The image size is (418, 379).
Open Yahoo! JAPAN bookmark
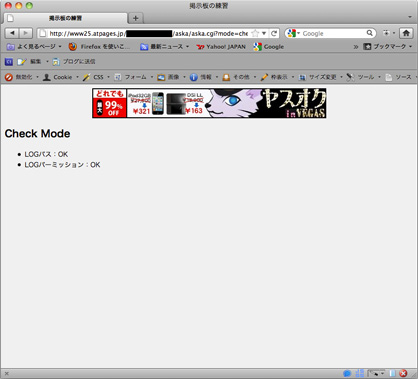click(x=221, y=47)
